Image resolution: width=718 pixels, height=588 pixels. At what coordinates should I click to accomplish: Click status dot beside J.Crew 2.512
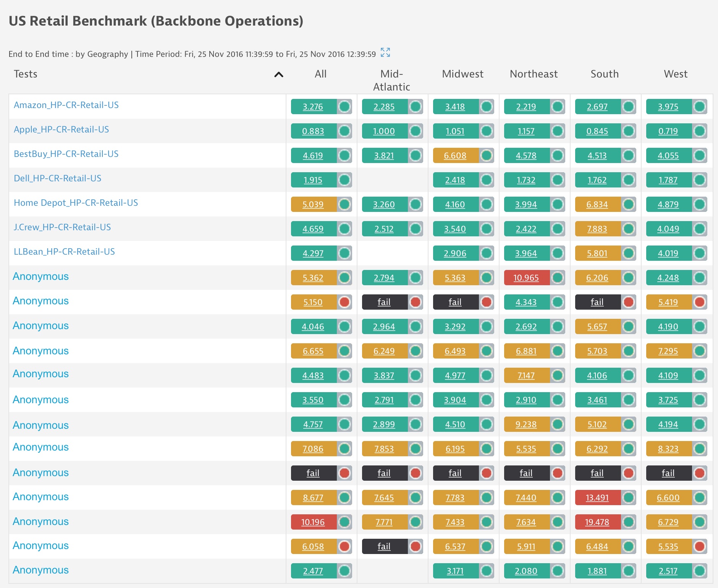pyautogui.click(x=416, y=229)
